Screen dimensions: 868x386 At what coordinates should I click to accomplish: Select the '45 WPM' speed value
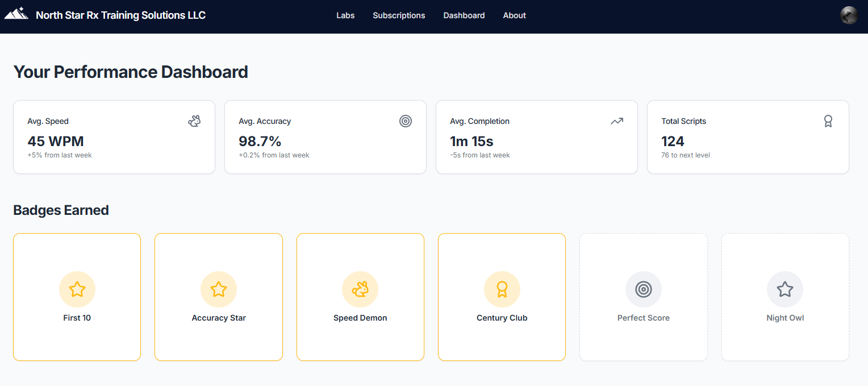[x=56, y=141]
